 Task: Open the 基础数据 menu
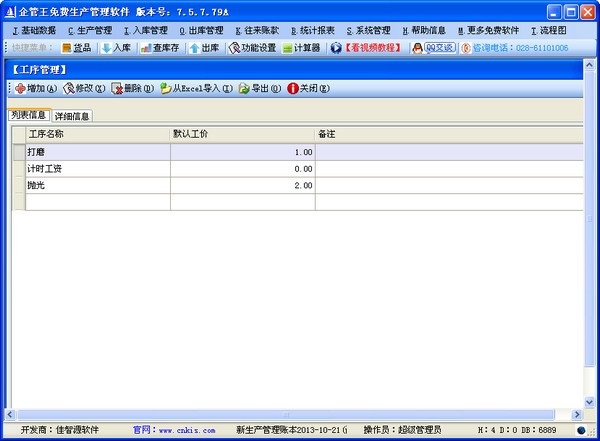pyautogui.click(x=34, y=30)
